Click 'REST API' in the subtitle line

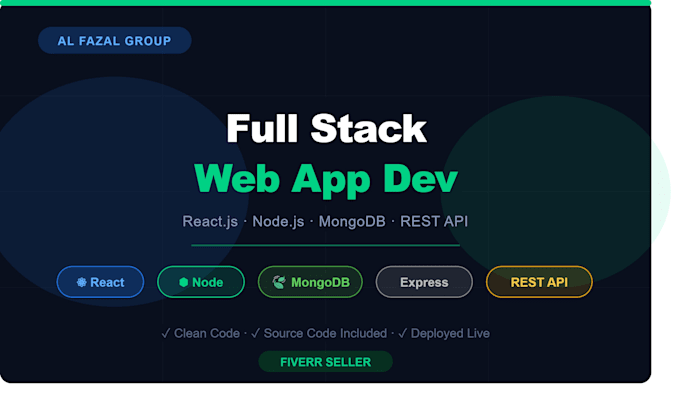pyautogui.click(x=434, y=222)
